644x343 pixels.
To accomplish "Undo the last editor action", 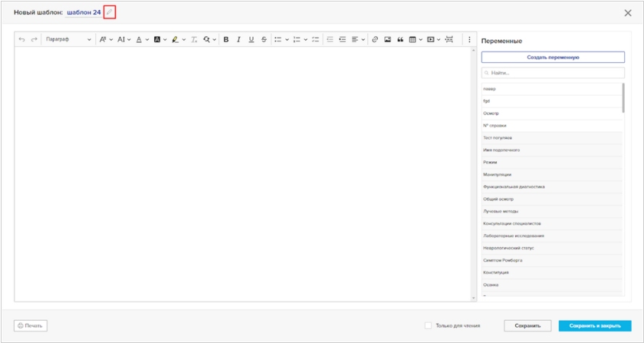I will [x=21, y=39].
